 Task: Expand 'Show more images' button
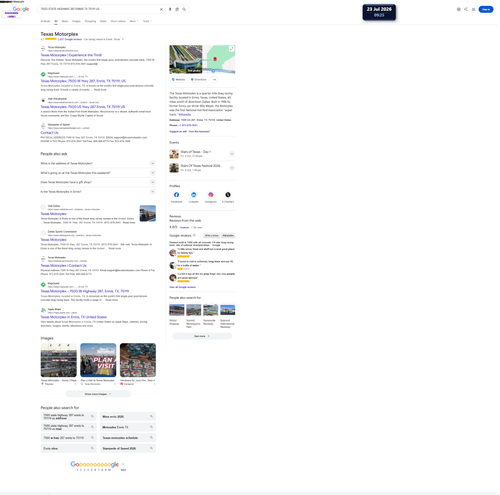tap(98, 394)
